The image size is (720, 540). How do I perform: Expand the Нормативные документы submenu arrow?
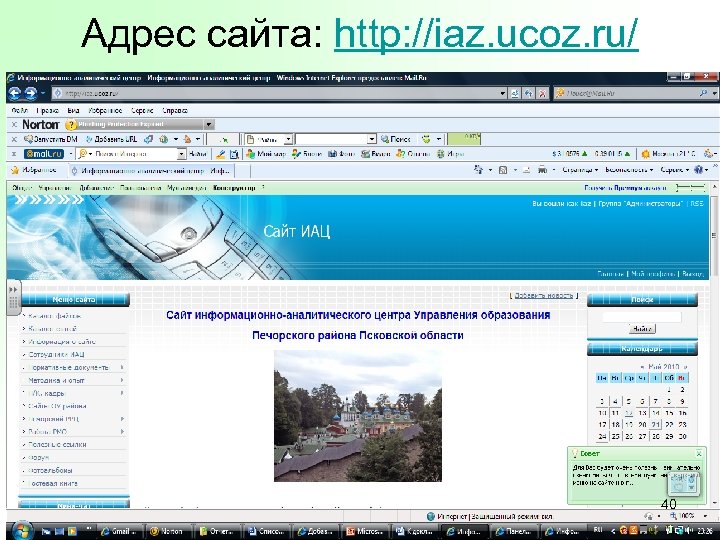pos(122,367)
